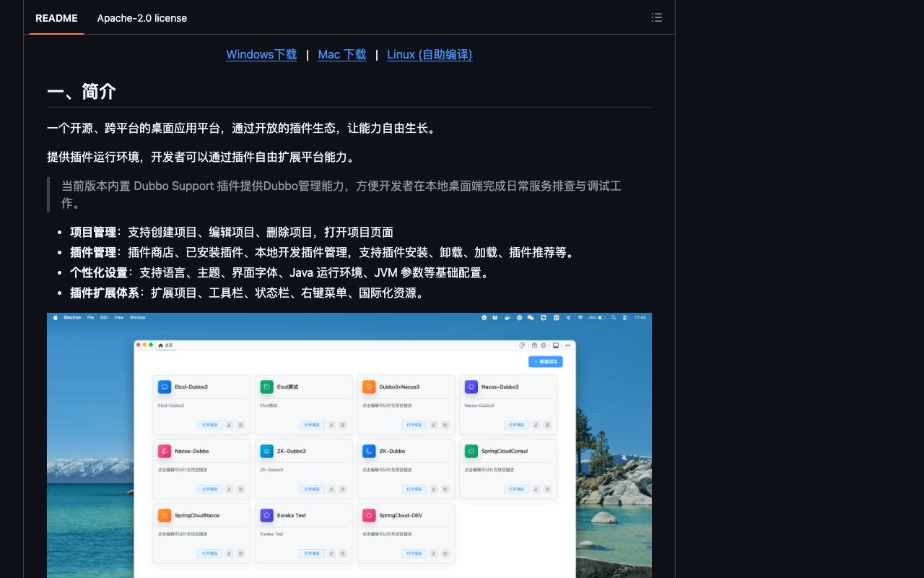Open the Edit menu in the embedded screenshot
The width and height of the screenshot is (924, 578).
pyautogui.click(x=104, y=317)
